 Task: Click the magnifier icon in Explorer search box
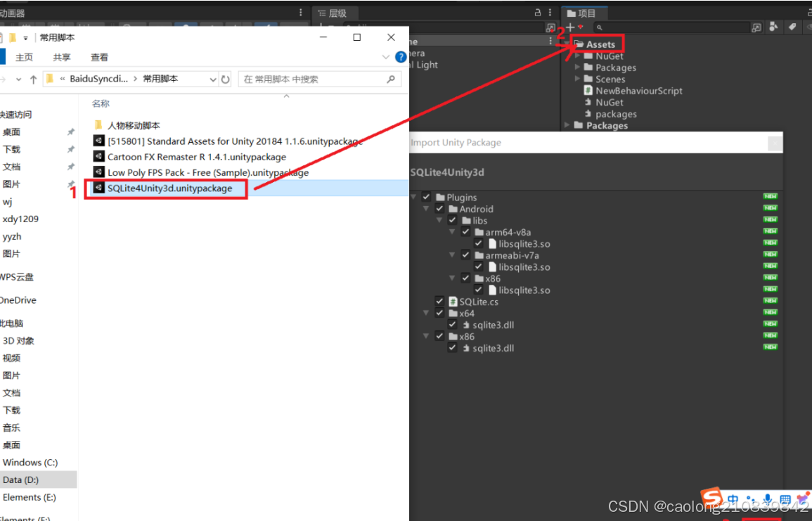pos(390,79)
